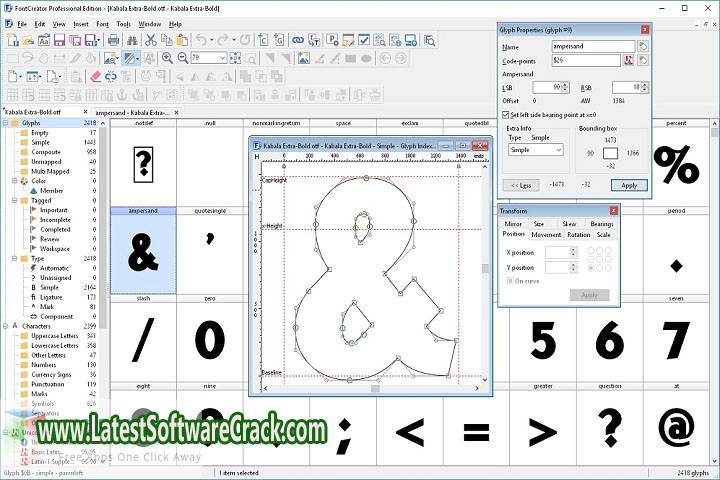720x480 pixels.
Task: Switch to the Rotation tab in Transform
Action: point(579,235)
